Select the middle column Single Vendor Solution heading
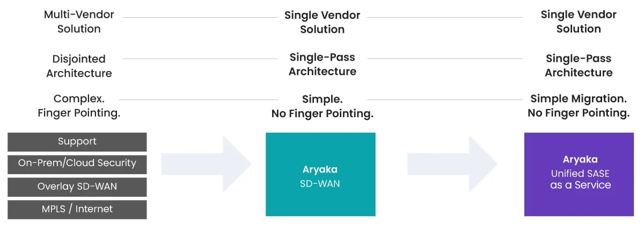Screen dimensions: 644x229 tap(322, 22)
